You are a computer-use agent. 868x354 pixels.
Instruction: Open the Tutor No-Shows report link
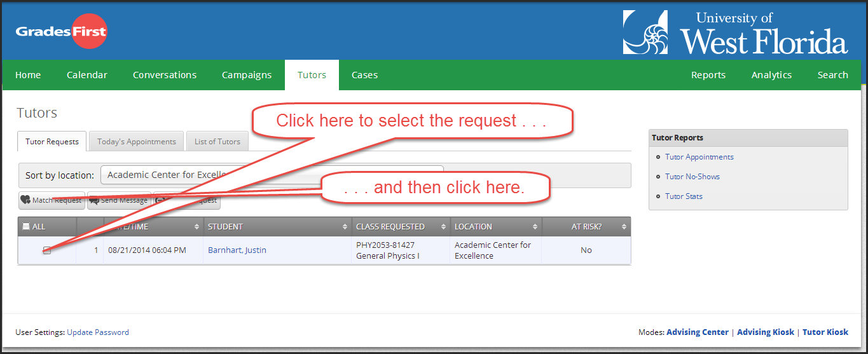pyautogui.click(x=692, y=177)
